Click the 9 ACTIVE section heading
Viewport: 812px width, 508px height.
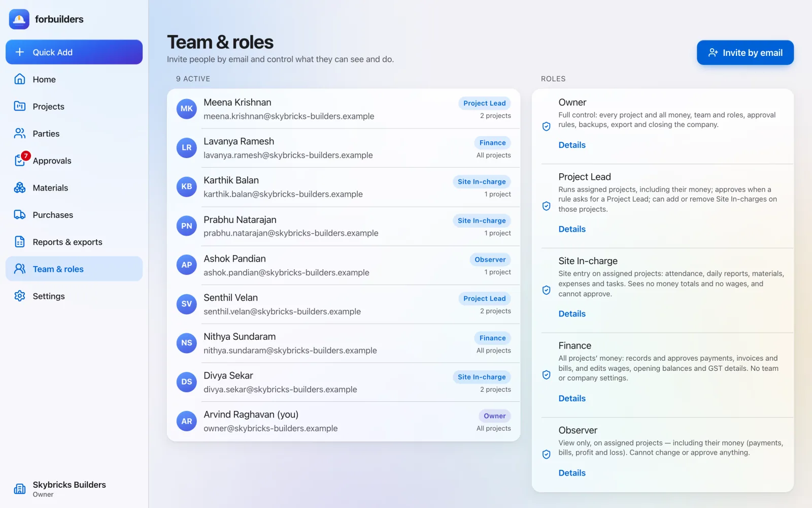point(193,79)
